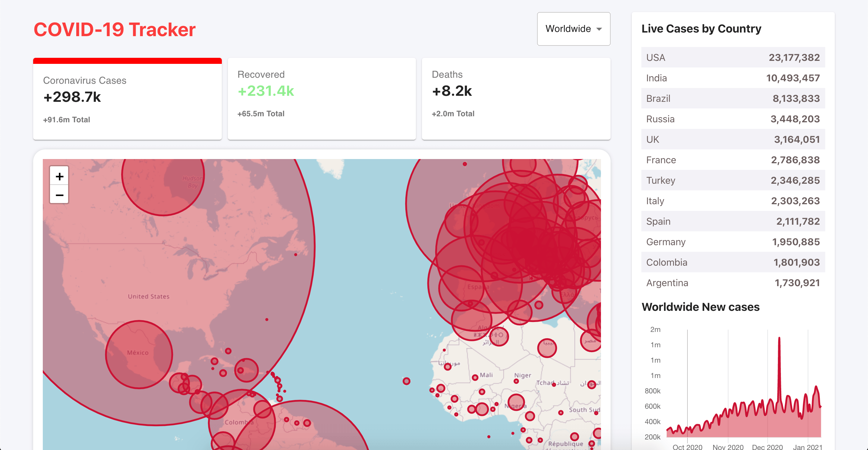Click the UK row showing 3,164,051
Image resolution: width=868 pixels, height=450 pixels.
(x=733, y=139)
